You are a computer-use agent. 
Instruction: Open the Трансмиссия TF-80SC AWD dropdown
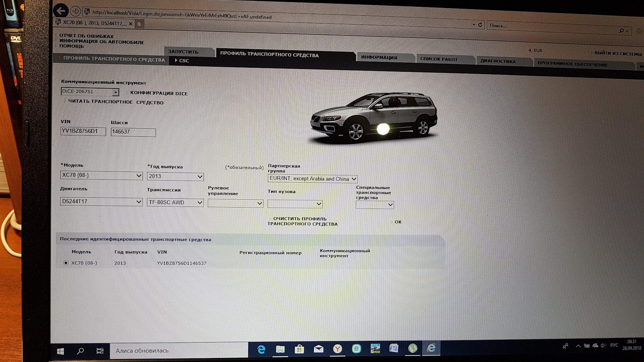175,202
